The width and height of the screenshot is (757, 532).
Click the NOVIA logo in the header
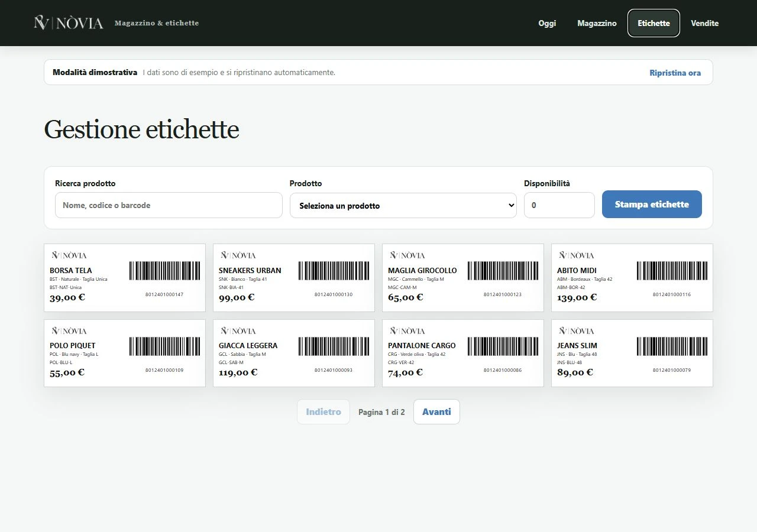tap(69, 23)
